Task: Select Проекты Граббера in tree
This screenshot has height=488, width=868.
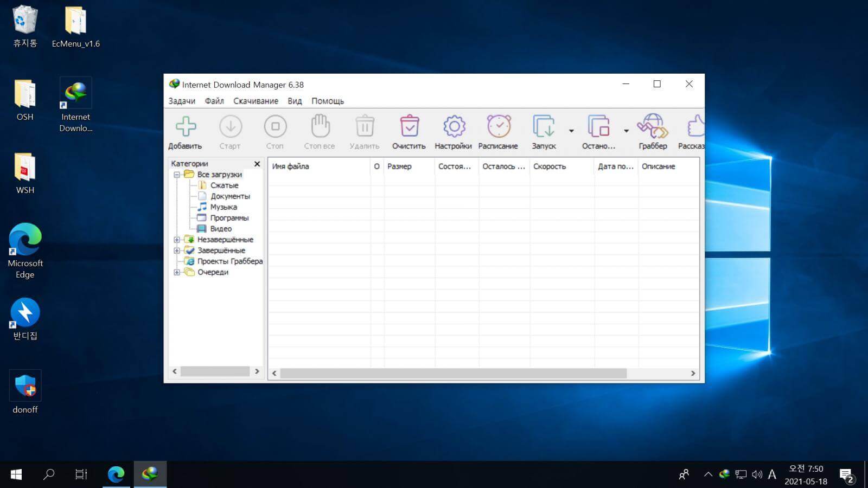Action: pyautogui.click(x=230, y=261)
